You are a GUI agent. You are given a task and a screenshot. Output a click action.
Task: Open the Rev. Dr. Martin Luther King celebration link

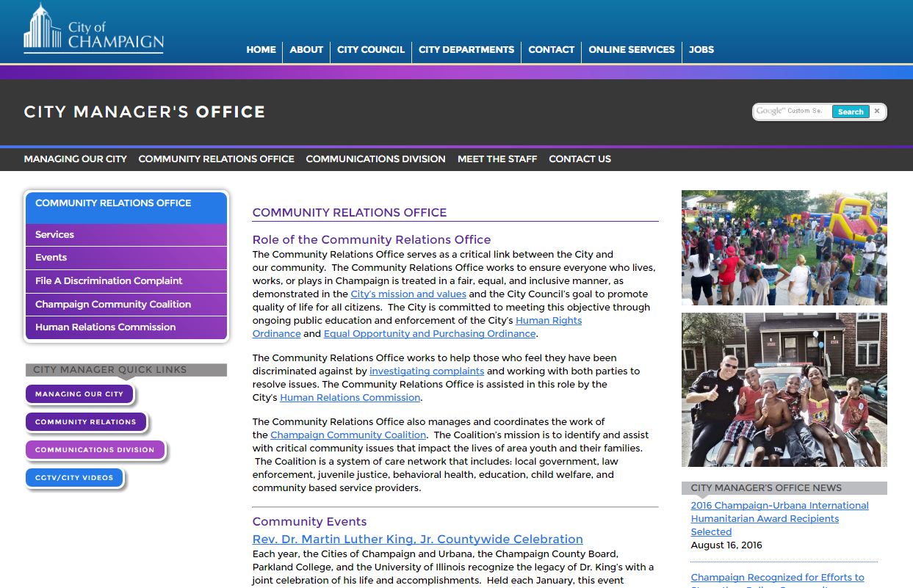[x=417, y=540]
